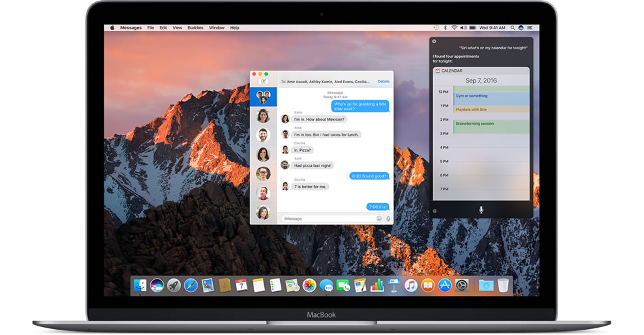
Task: Click the CALENDAR header in Siri results
Action: [451, 70]
